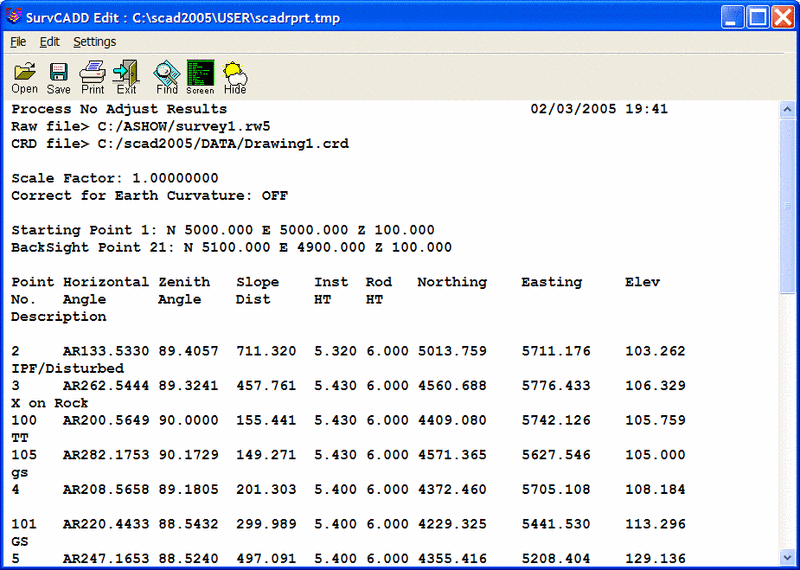This screenshot has width=800, height=570.
Task: Click the 'Horizontal' column header
Action: click(x=106, y=282)
